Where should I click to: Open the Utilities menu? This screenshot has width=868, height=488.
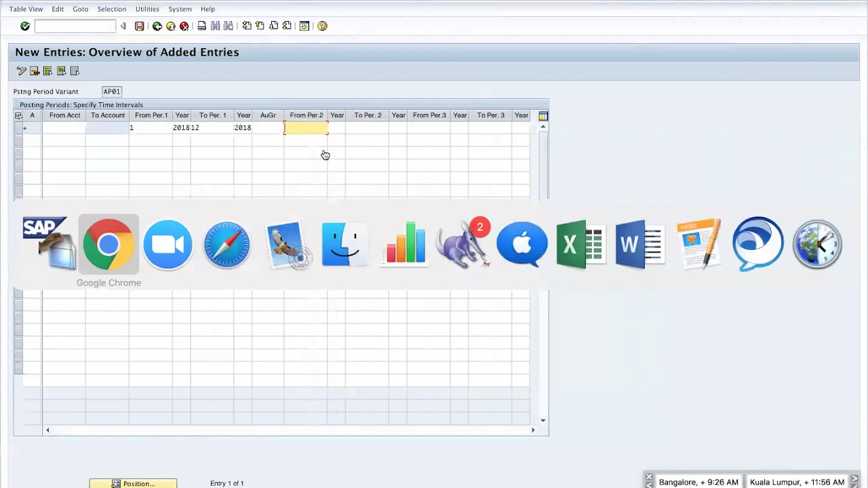coord(147,9)
